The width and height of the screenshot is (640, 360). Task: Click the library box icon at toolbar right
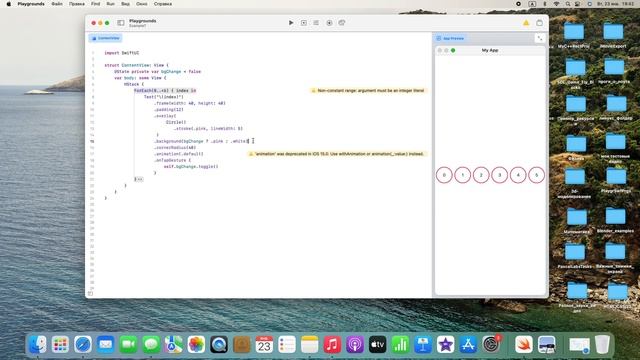(x=540, y=23)
